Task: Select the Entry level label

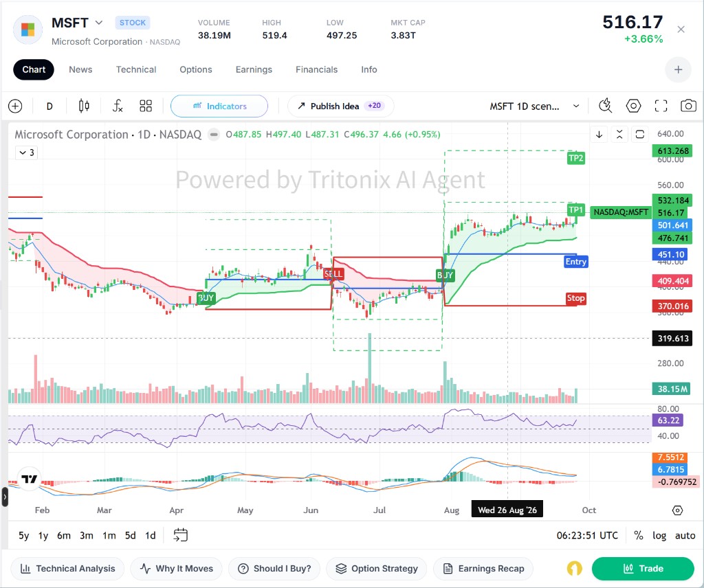Action: [x=575, y=262]
